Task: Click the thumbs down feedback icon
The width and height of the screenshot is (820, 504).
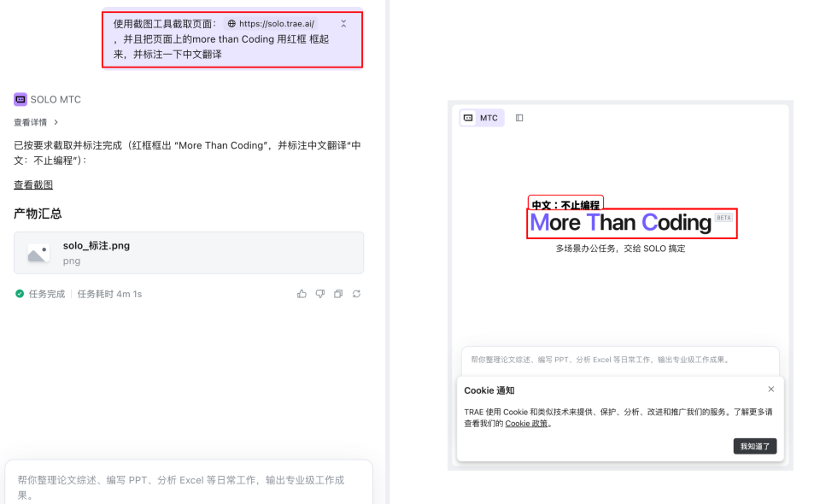Action: 319,293
